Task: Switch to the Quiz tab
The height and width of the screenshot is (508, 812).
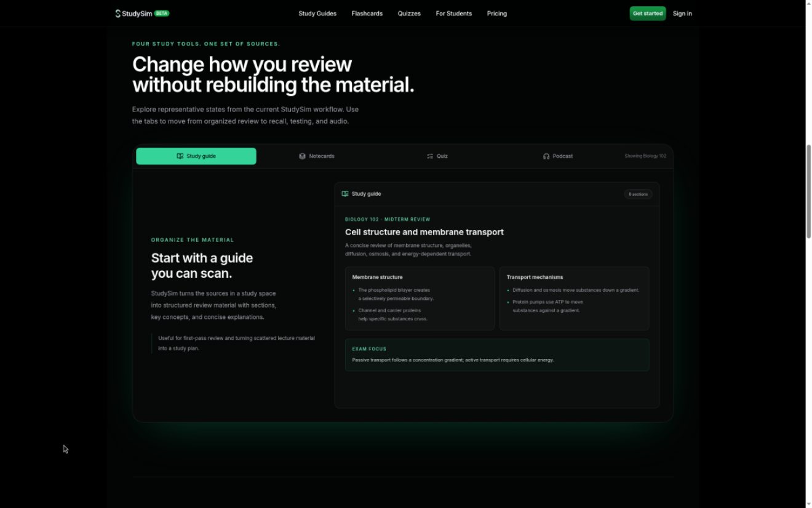Action: (x=437, y=156)
